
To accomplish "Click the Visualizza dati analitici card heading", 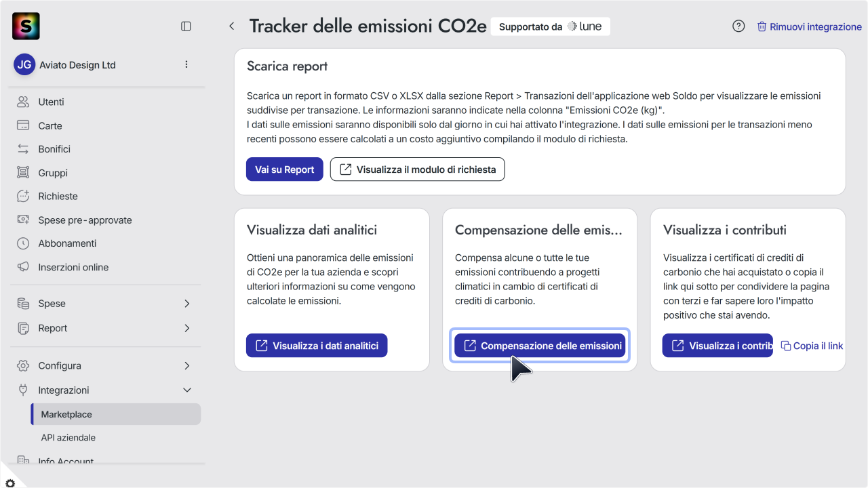I will pyautogui.click(x=312, y=230).
